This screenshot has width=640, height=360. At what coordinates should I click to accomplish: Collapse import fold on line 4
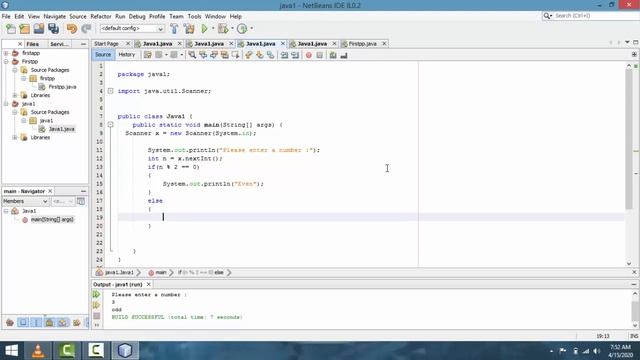[111, 91]
